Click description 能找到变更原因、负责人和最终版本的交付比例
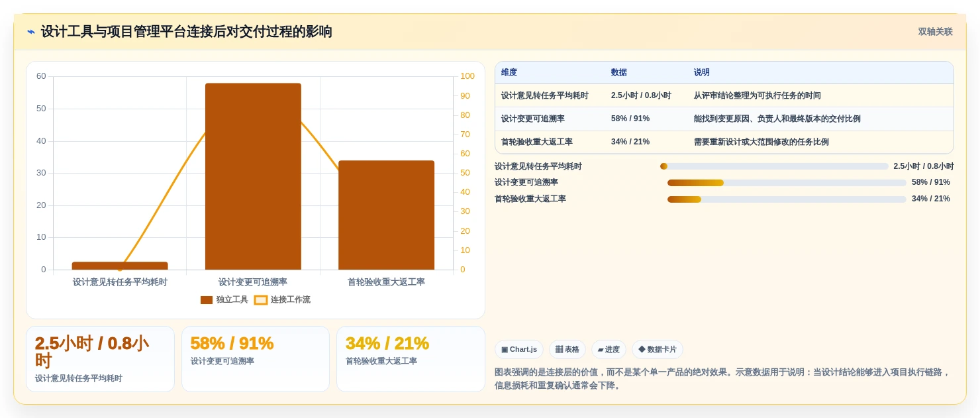Screen dimensions: 980x418 (777, 119)
